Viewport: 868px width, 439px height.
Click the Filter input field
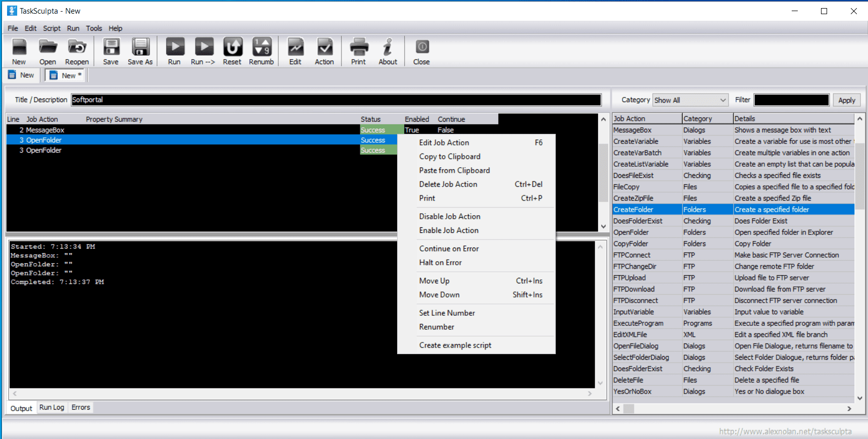(792, 100)
